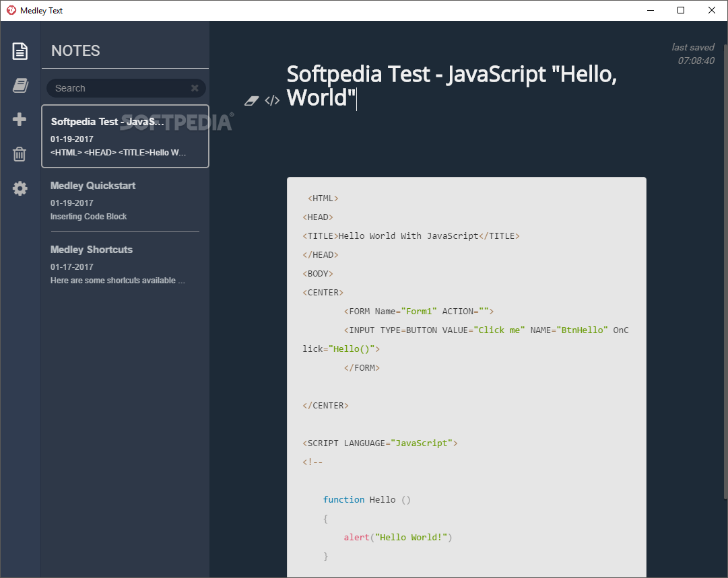Click the <INPUT TYPE=BUTTON line

[x=465, y=339]
